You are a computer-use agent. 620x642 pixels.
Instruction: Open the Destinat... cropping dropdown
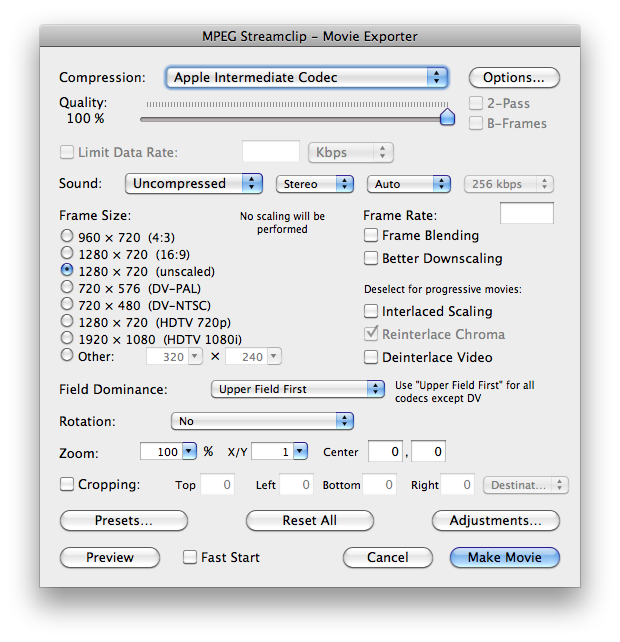[x=526, y=485]
